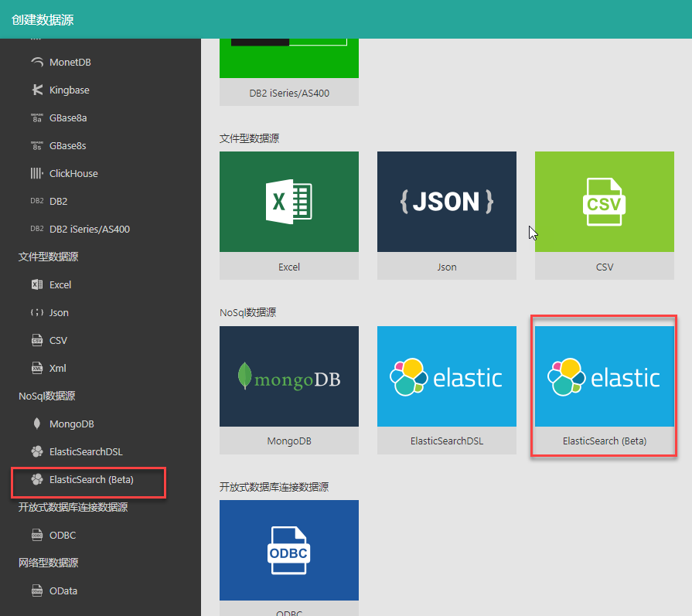Select the sidebar ElasticSearch (Beta) icon

click(x=37, y=479)
